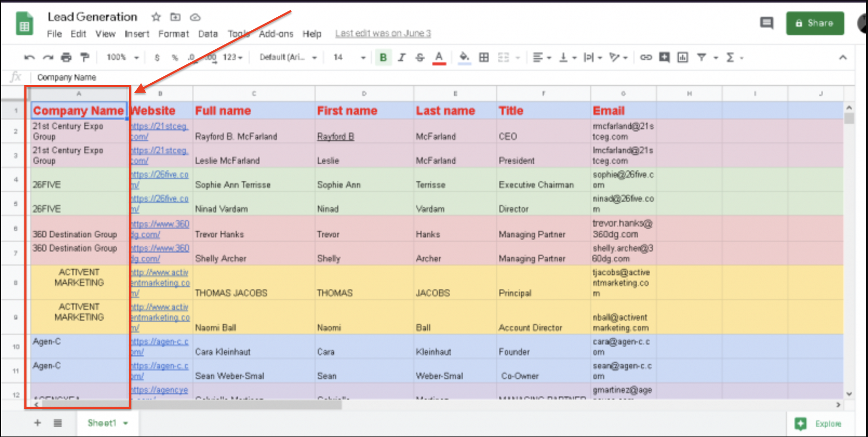This screenshot has height=437, width=868.
Task: Create a filter icon
Action: pyautogui.click(x=702, y=57)
